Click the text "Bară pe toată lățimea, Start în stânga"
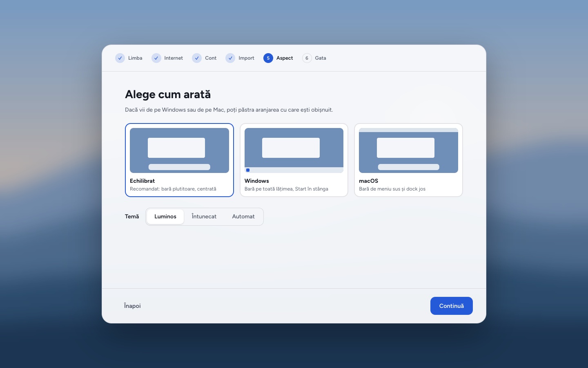The height and width of the screenshot is (368, 588). point(286,189)
